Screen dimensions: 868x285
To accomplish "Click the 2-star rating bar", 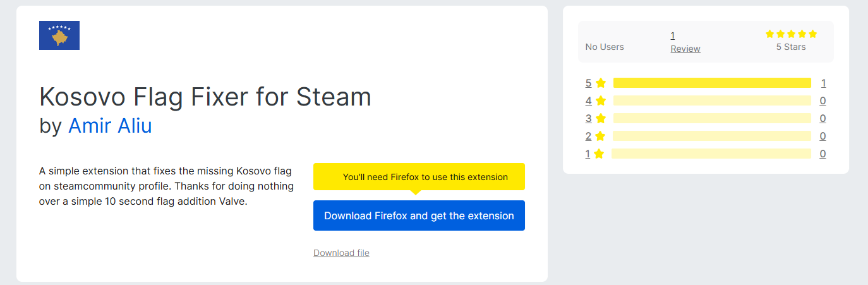I will click(711, 136).
